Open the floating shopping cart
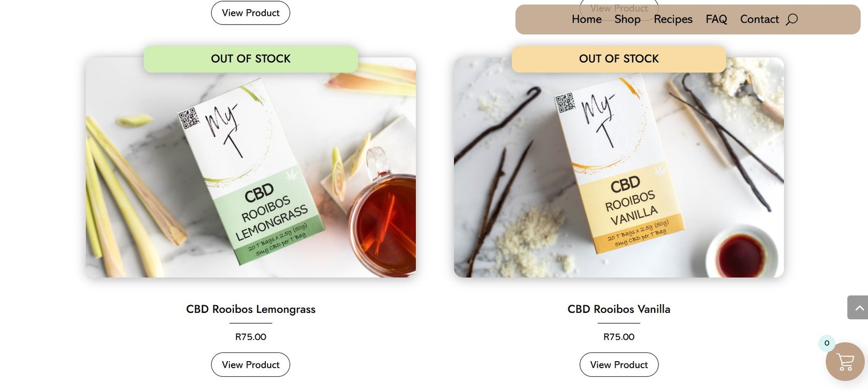The image size is (868, 391). click(845, 362)
